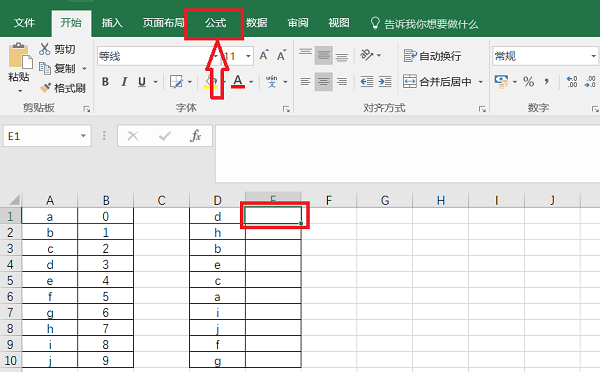Open the File (文件) tab
The height and width of the screenshot is (372, 600).
(24, 23)
